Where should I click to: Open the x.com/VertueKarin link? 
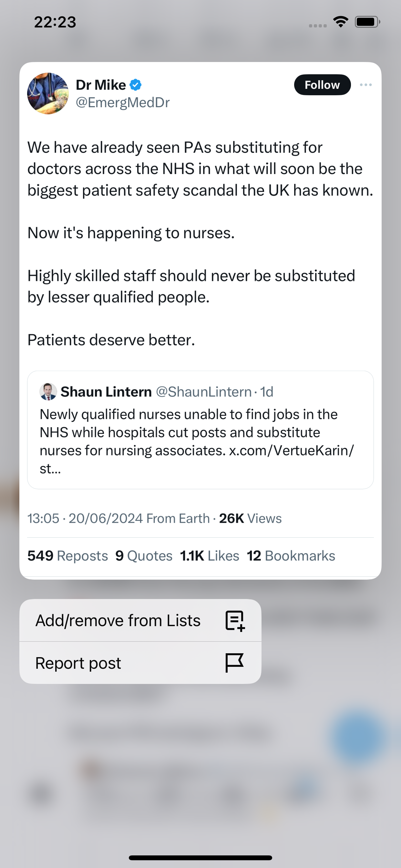292,450
